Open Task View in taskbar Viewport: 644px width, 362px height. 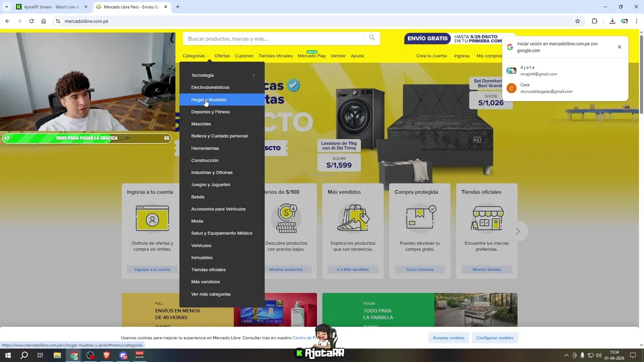(40, 355)
